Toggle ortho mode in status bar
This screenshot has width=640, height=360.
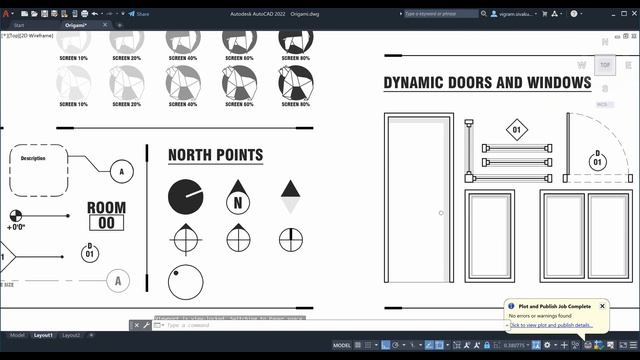[x=385, y=345]
